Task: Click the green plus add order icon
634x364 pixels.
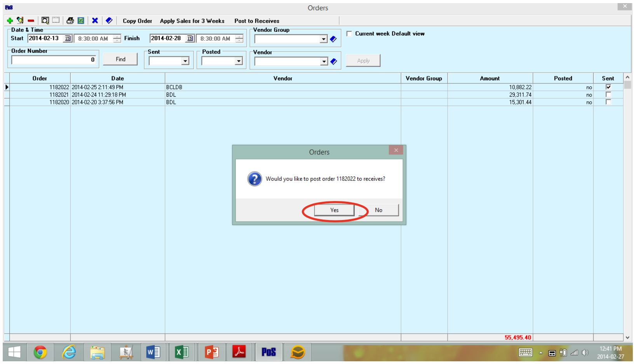Action: 10,21
